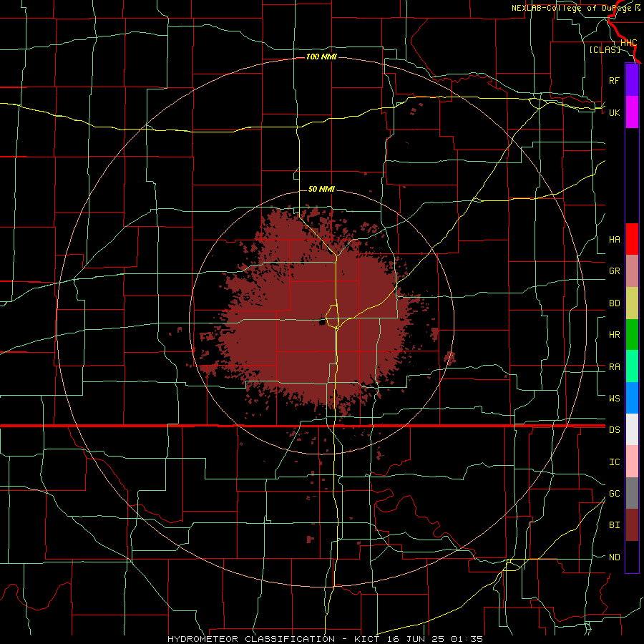Click the 01:35 timestamp text
This screenshot has width=644, height=644.
click(x=467, y=639)
